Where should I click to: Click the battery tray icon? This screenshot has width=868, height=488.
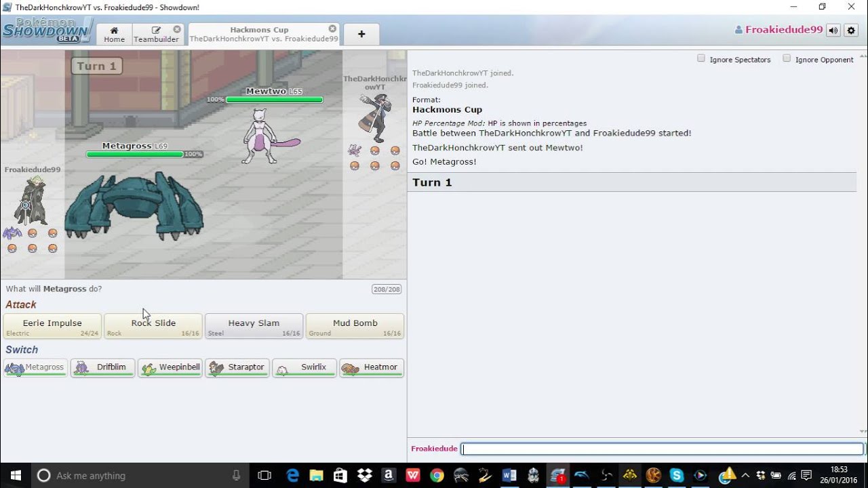click(x=776, y=476)
